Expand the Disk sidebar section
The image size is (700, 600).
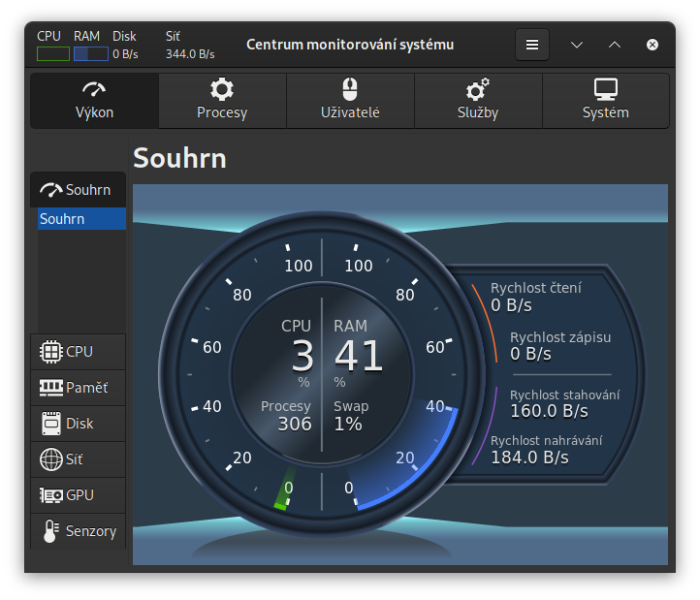point(78,424)
